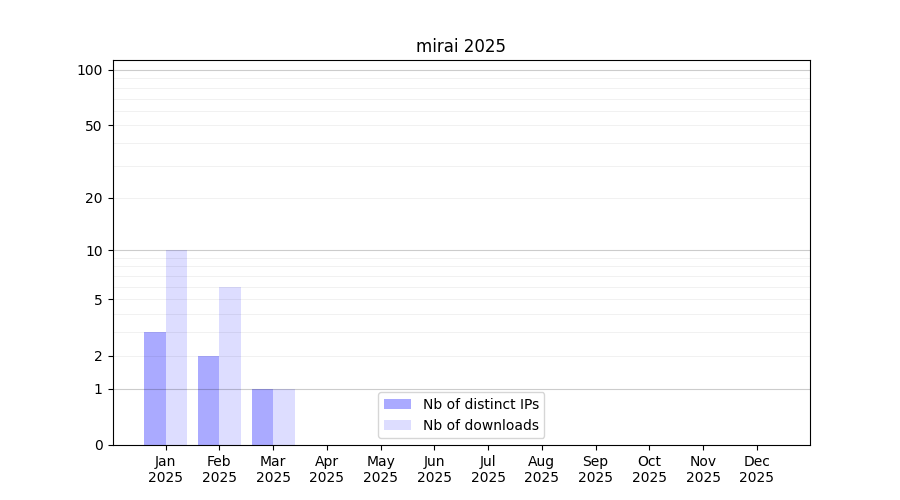Click the 100 y-axis tick label
This screenshot has height=500, width=900.
pos(90,70)
